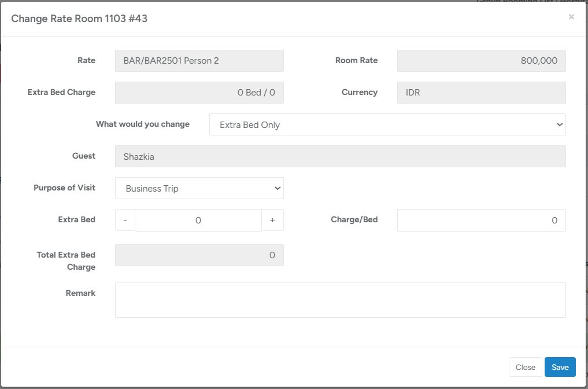Click the Room Rate field showing 800,000
This screenshot has height=389, width=588.
pyautogui.click(x=481, y=61)
